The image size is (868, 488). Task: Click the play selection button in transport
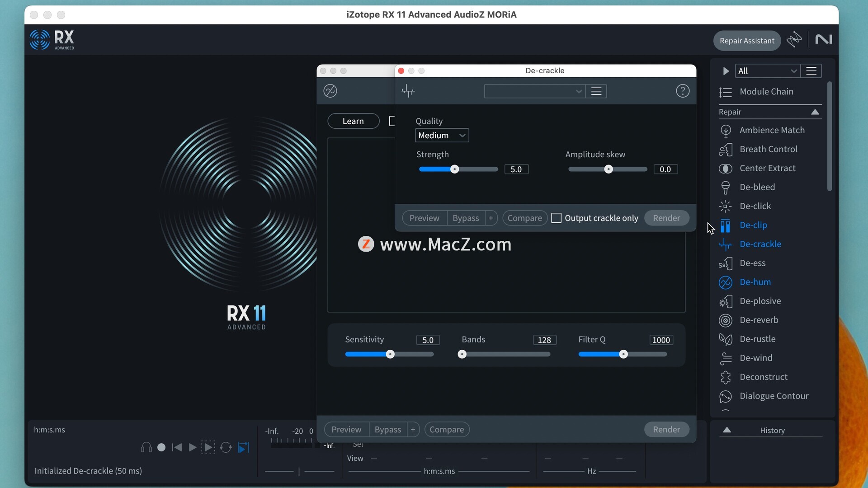point(208,447)
